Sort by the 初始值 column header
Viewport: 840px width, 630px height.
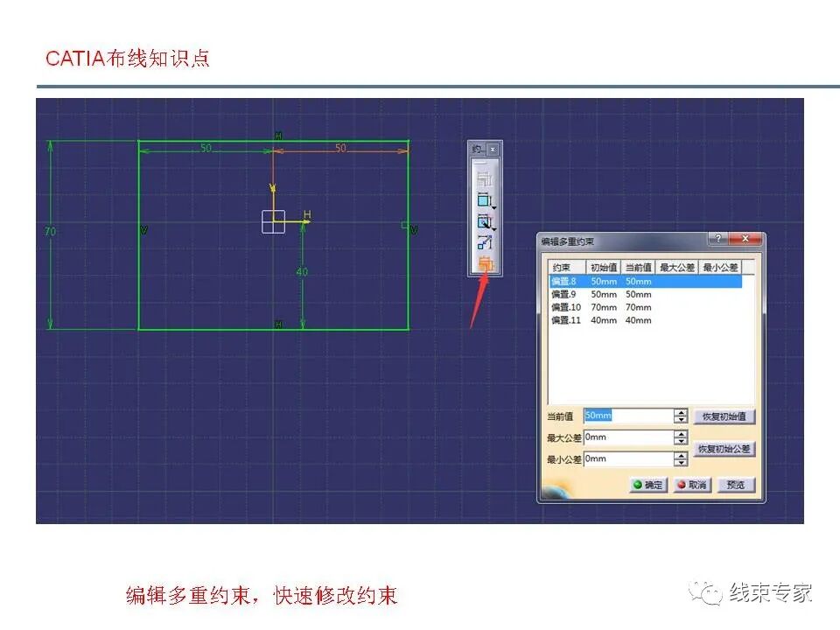tap(603, 266)
